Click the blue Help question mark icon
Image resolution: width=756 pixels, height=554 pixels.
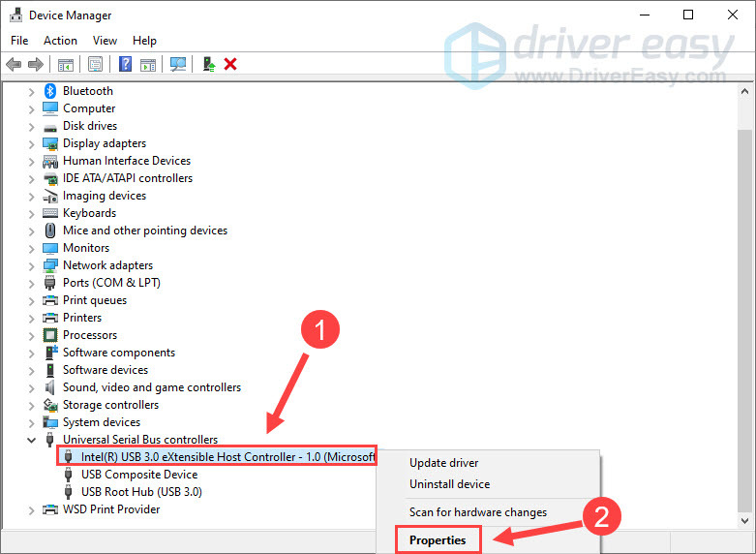125,64
